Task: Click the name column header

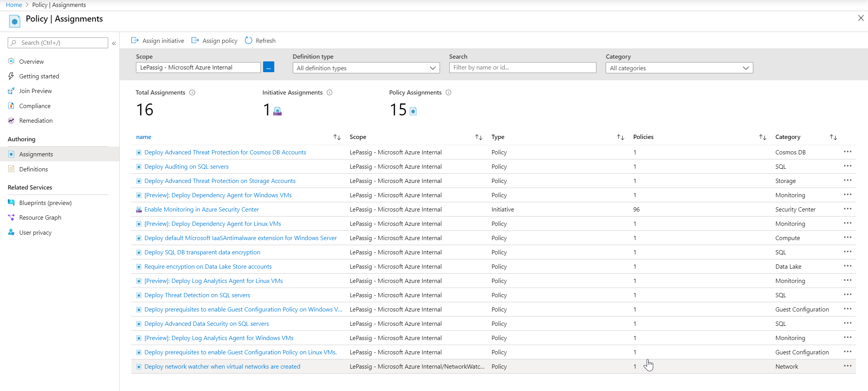Action: [144, 137]
